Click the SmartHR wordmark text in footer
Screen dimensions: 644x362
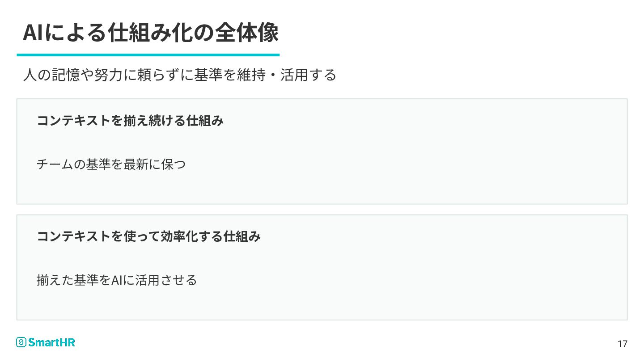(52, 342)
